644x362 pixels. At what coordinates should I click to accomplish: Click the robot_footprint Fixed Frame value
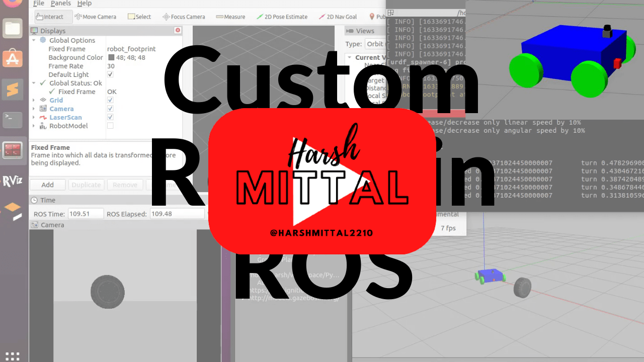tap(131, 49)
